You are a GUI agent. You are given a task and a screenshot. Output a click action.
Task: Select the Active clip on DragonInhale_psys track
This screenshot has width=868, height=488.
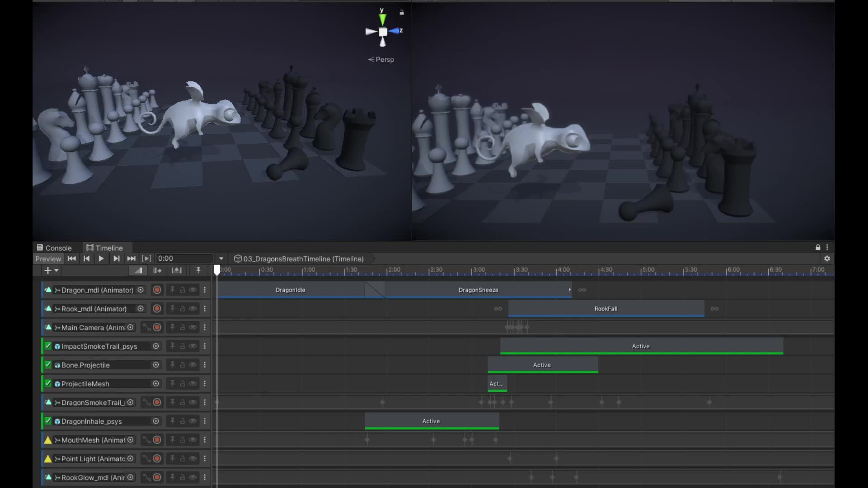[x=431, y=421]
